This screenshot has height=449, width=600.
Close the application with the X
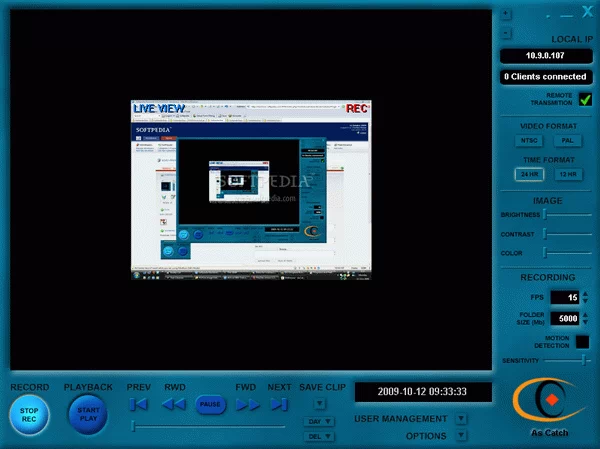click(587, 12)
